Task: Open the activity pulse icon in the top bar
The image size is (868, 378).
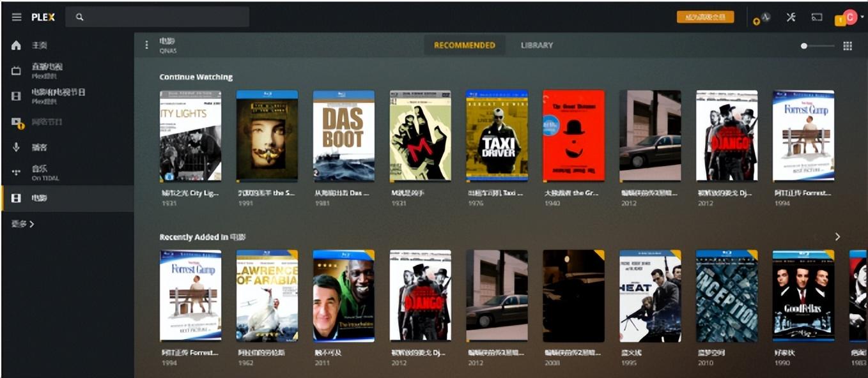Action: [765, 17]
